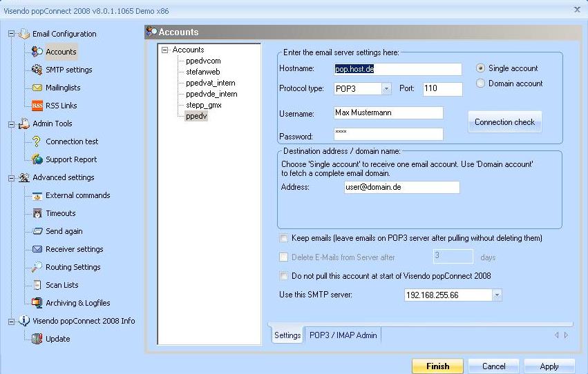Open SMTP settings in the sidebar

point(68,70)
